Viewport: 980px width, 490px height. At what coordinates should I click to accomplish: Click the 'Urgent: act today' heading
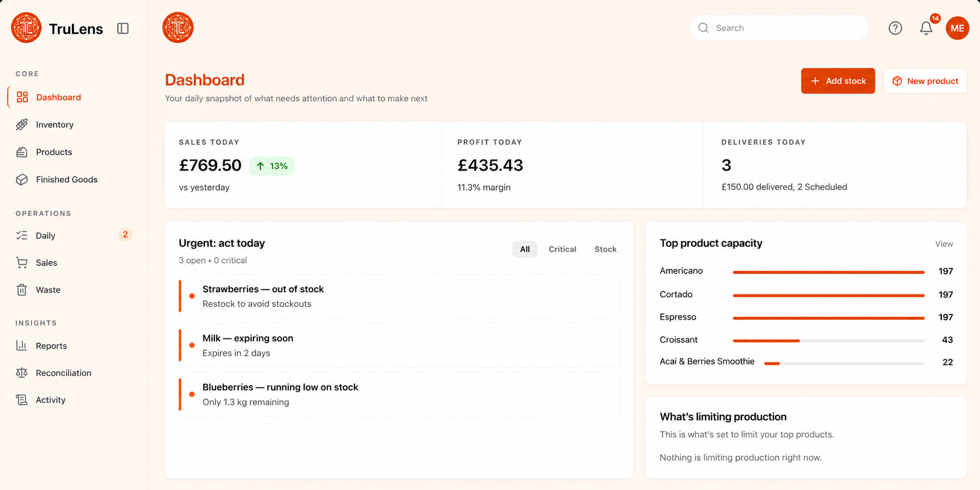tap(222, 243)
